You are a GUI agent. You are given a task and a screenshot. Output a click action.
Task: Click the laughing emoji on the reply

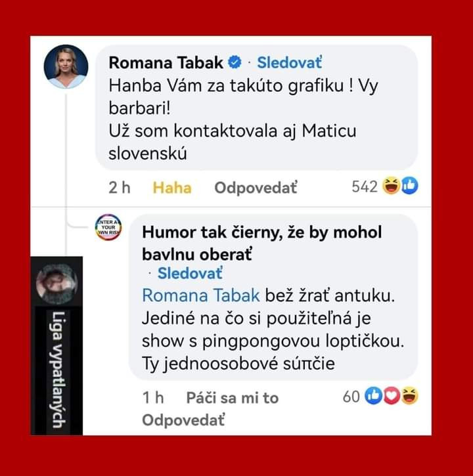pos(409,396)
